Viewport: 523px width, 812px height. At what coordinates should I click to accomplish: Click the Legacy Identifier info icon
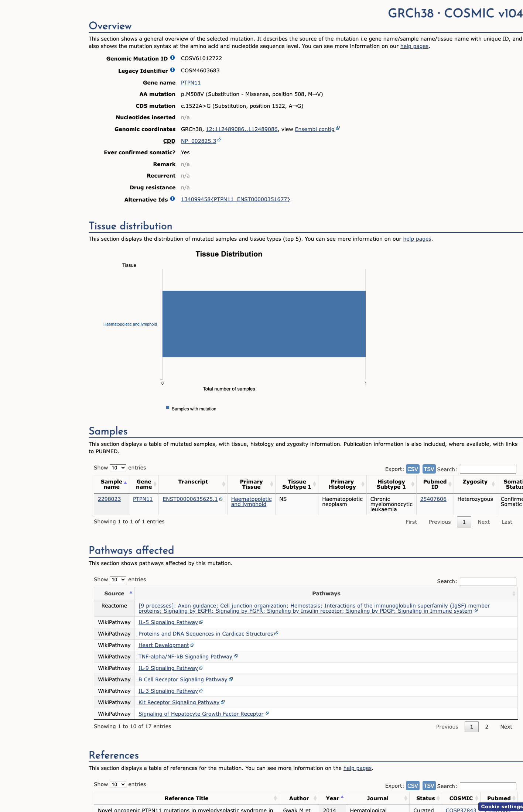tap(172, 70)
